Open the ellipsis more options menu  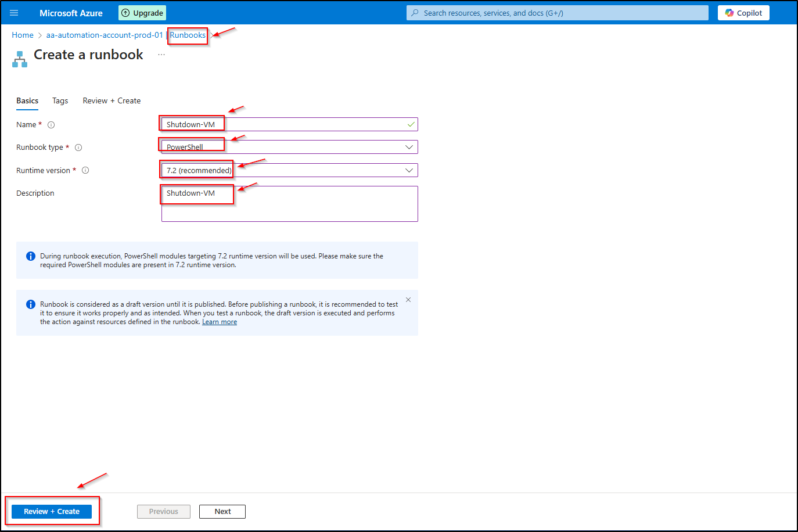(x=161, y=55)
